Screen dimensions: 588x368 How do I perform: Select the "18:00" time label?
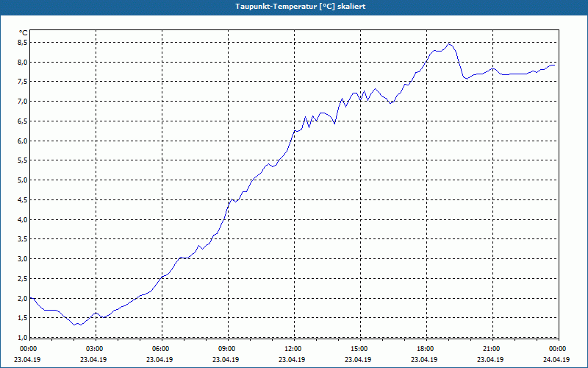425,349
